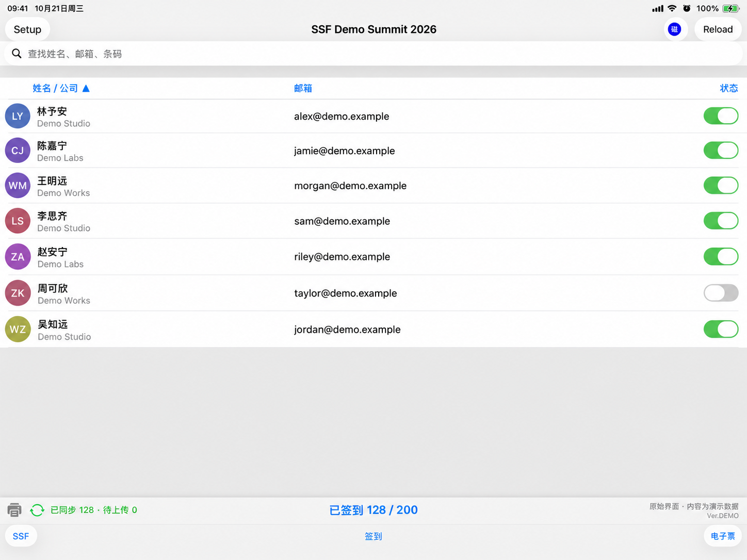Sort by 姓名 / 公司 column header
747x560 pixels.
click(61, 88)
